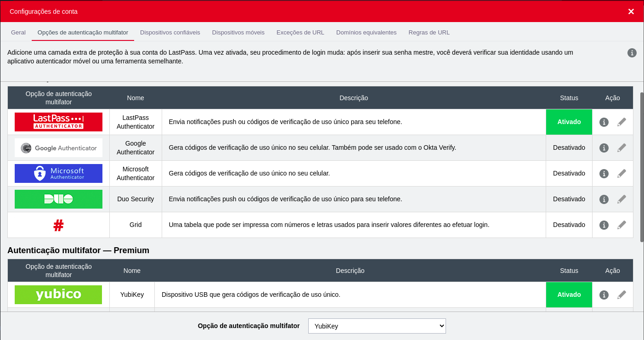
Task: Edit LastPass Authenticator settings pencil
Action: 621,122
